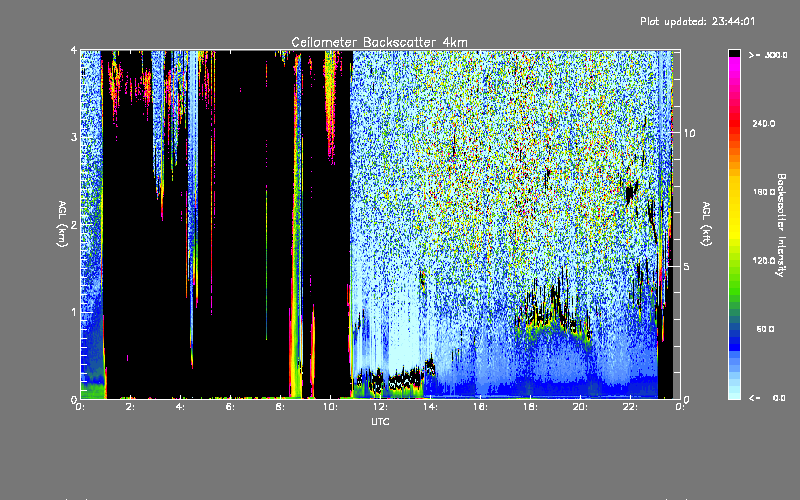Click the '12:' tick on the UTC axis
The width and height of the screenshot is (800, 500).
point(380,407)
